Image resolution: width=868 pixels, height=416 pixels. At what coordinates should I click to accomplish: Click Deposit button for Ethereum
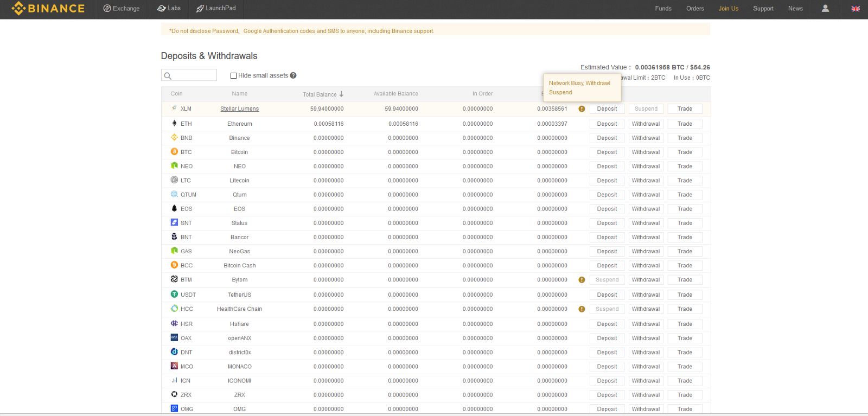click(x=607, y=124)
